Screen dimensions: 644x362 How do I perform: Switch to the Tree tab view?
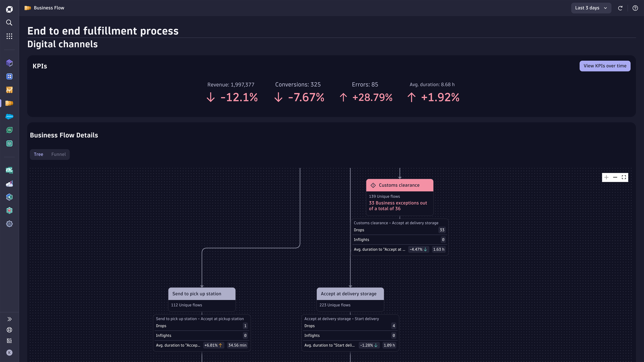tap(38, 154)
